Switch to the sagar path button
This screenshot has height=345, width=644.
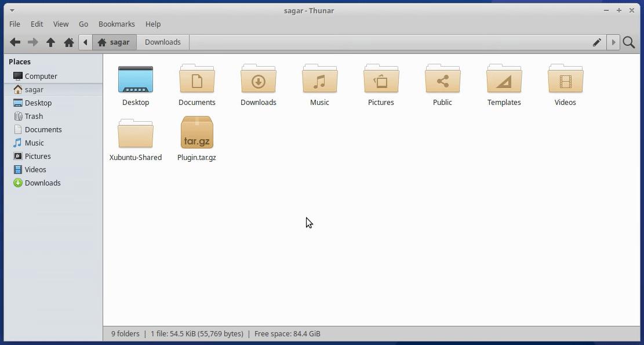click(x=114, y=42)
